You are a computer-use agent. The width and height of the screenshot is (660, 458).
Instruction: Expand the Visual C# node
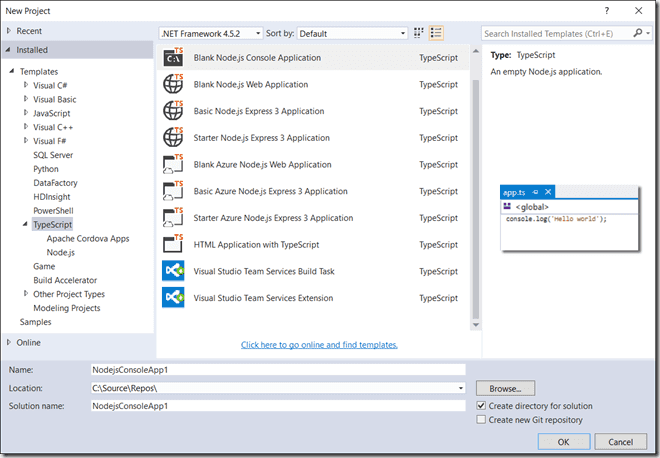[x=26, y=85]
